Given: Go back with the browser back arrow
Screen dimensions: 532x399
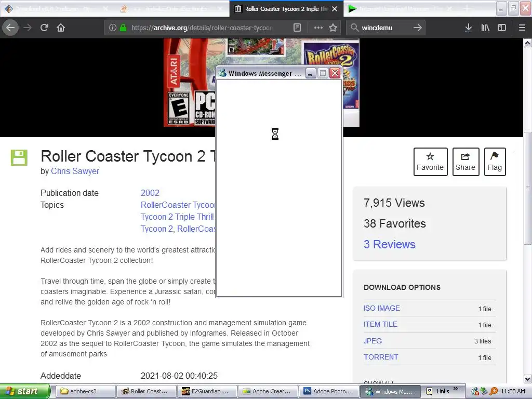Looking at the screenshot, I should [10, 28].
